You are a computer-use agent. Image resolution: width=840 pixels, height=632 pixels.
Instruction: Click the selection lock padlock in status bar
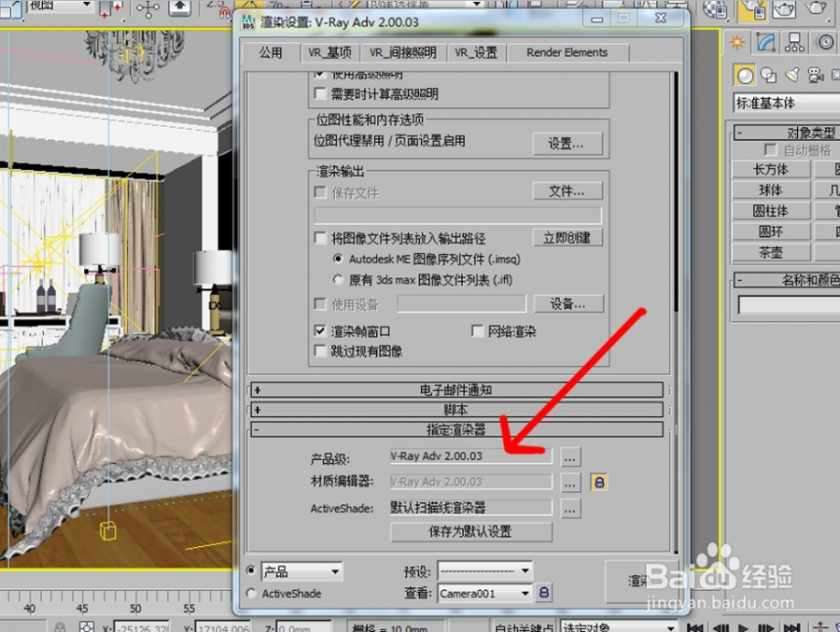[x=61, y=627]
